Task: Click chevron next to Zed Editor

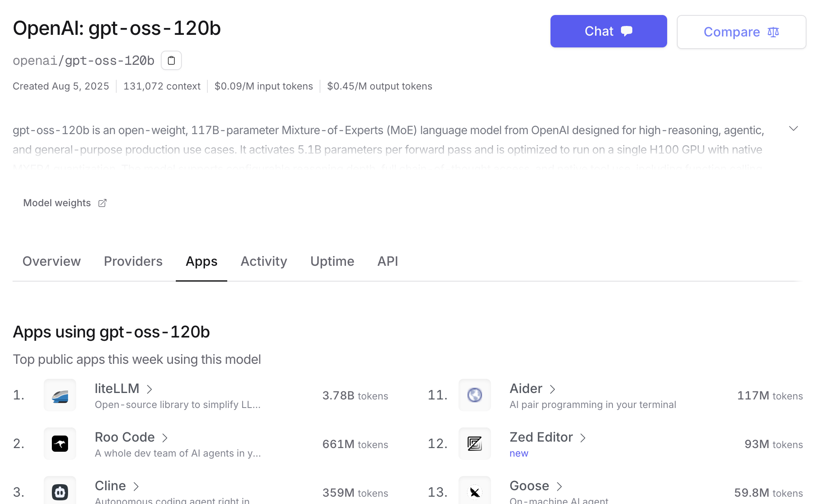Action: coord(583,438)
